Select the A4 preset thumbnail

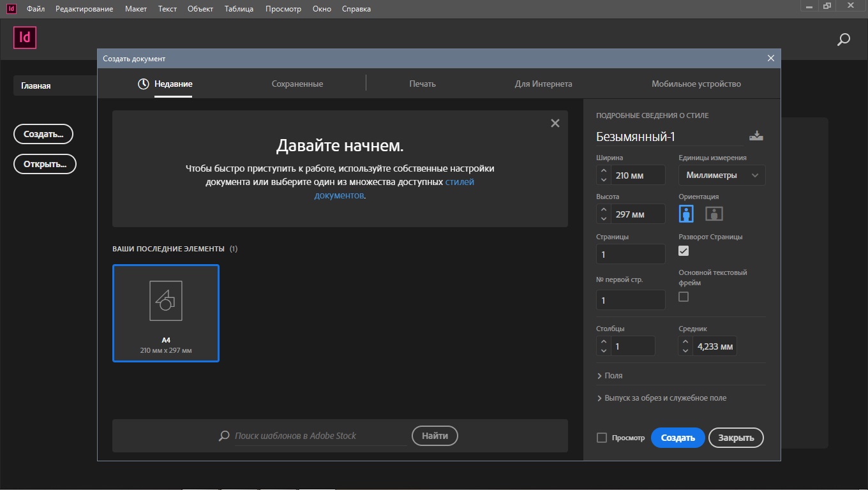click(x=166, y=313)
